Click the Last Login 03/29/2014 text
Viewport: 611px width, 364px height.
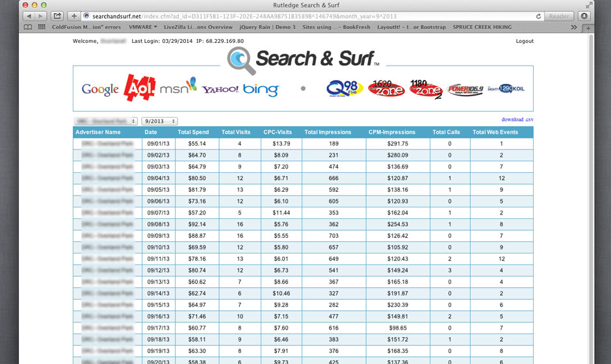(162, 41)
